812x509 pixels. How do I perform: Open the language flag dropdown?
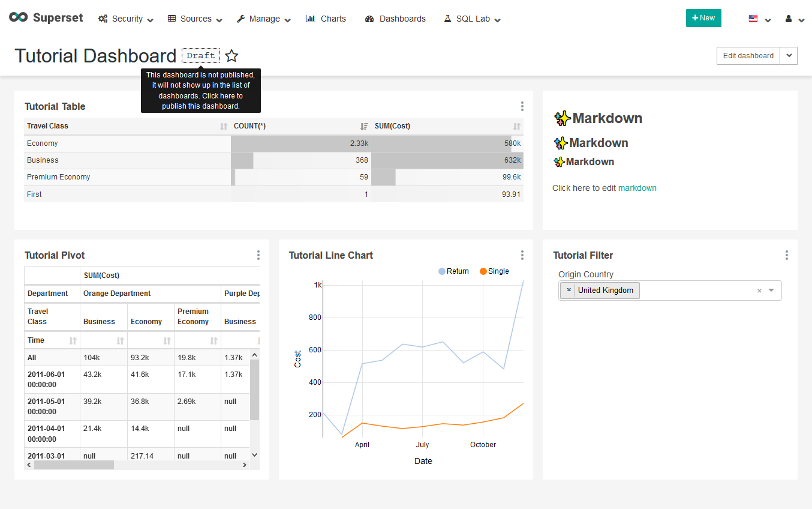click(759, 19)
